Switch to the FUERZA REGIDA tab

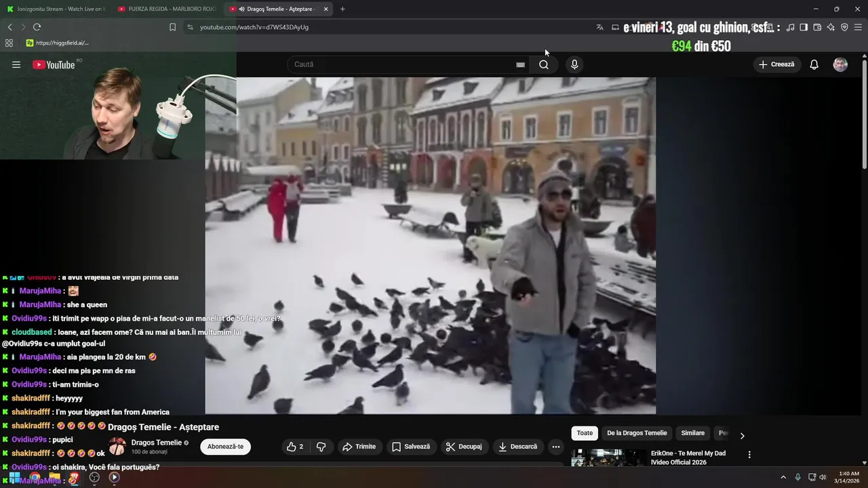tap(166, 9)
